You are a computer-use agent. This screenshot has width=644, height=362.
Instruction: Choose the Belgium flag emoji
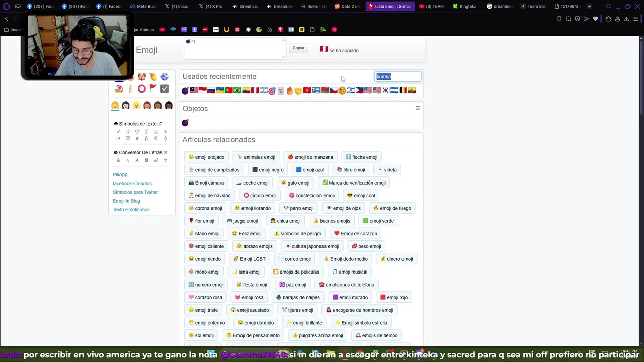(x=403, y=90)
